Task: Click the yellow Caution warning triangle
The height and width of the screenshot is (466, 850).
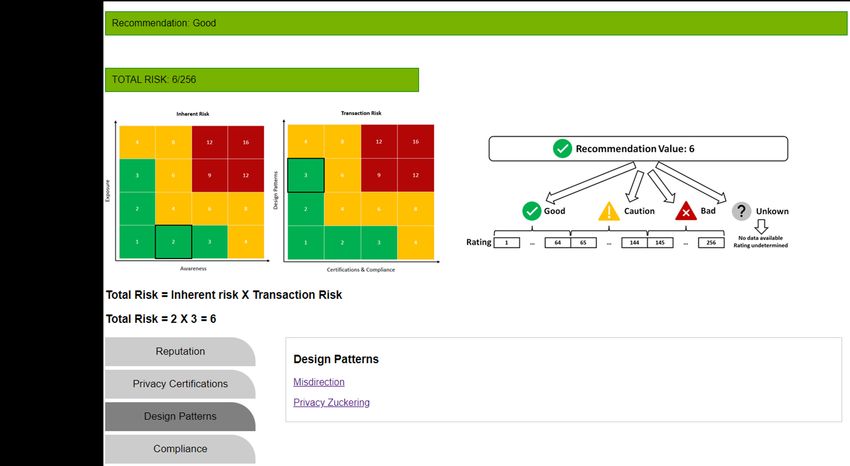Action: point(609,211)
